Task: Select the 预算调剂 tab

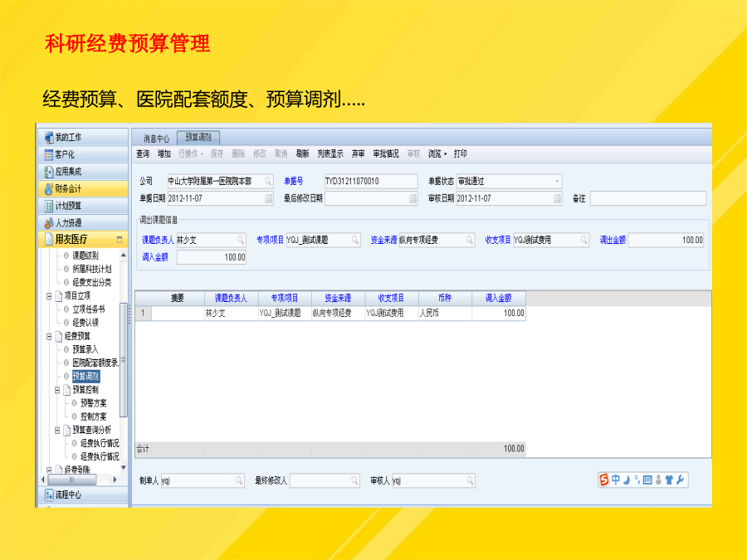Action: click(198, 137)
